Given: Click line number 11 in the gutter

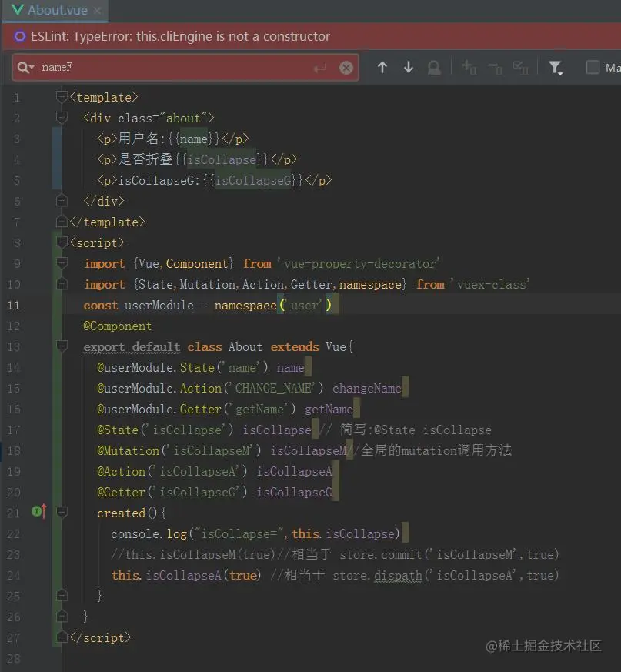Looking at the screenshot, I should pos(14,306).
